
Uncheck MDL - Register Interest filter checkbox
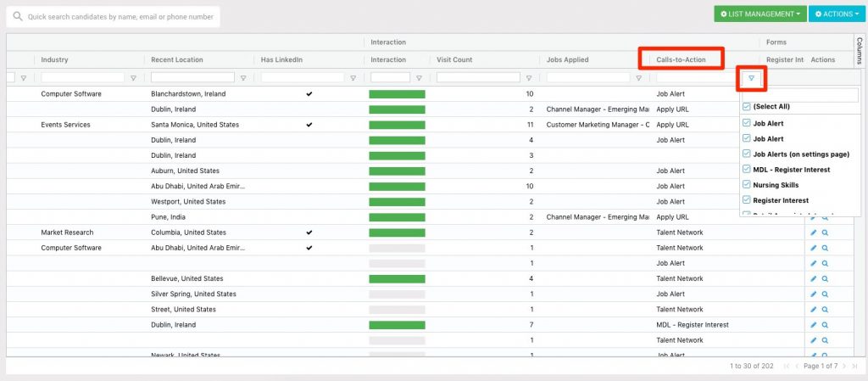(746, 169)
